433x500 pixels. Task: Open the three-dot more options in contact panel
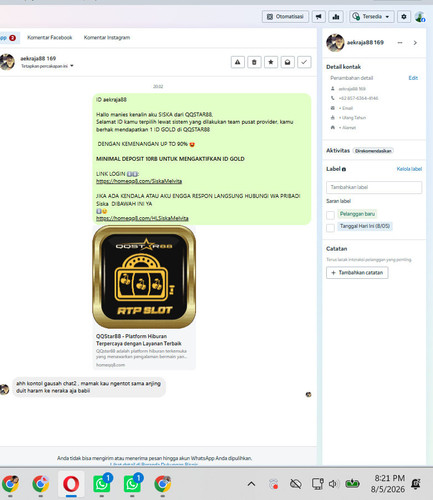(400, 43)
